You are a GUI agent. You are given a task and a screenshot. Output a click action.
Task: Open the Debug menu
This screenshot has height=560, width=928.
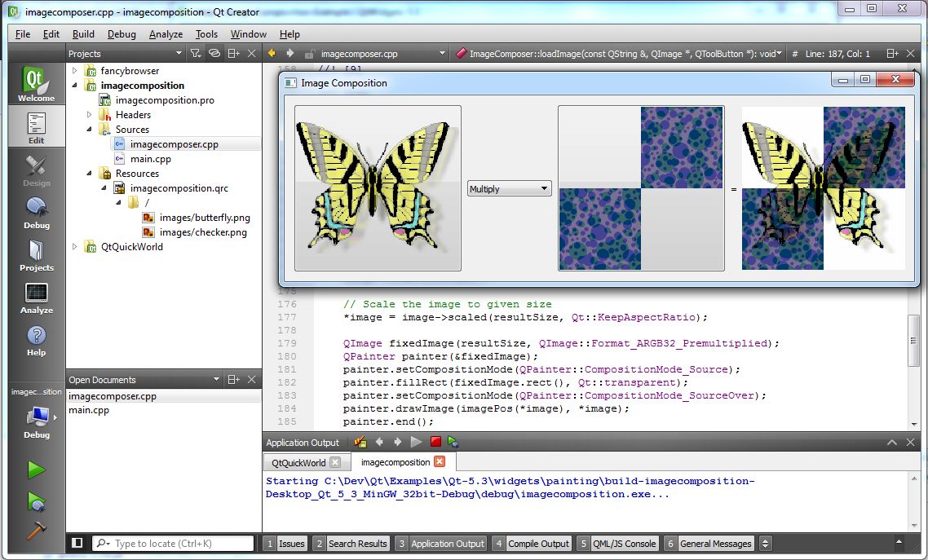[x=122, y=34]
